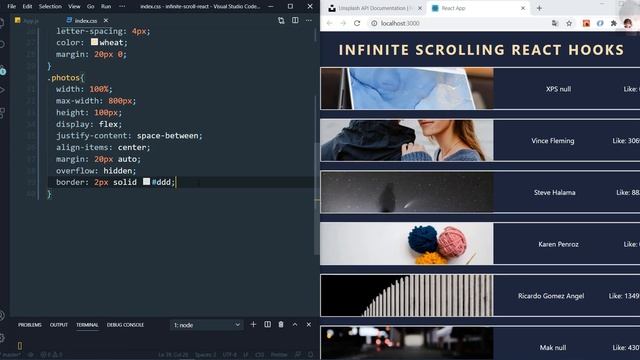Screen dimensions: 640x360
Task: Open the #ddd color swatch picker
Action: [147, 181]
